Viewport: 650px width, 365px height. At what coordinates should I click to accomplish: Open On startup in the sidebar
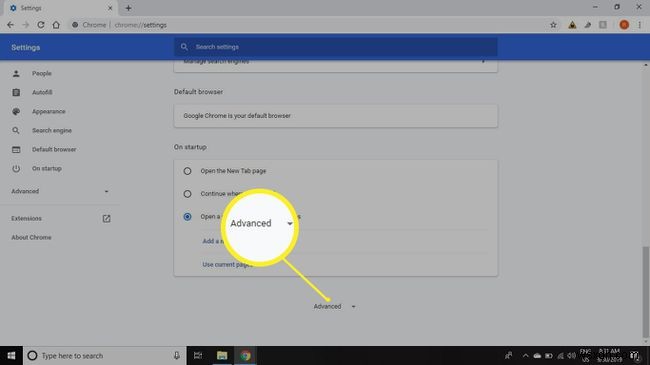coord(47,168)
